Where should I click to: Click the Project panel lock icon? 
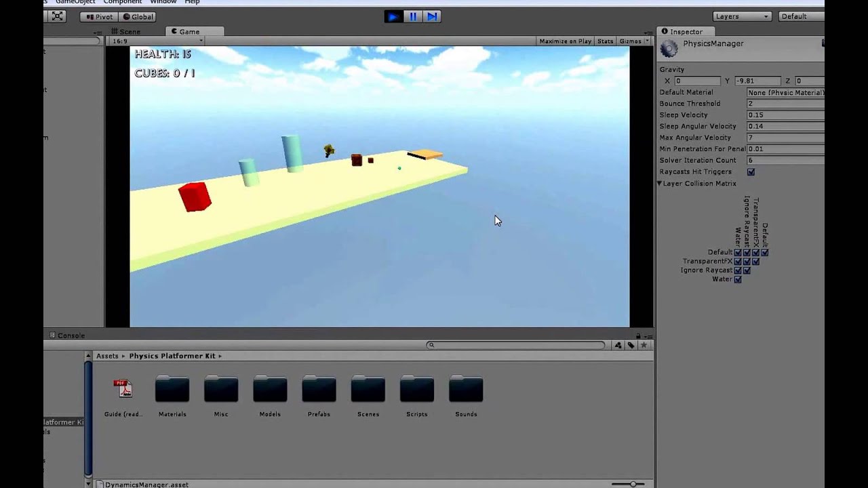pos(638,336)
